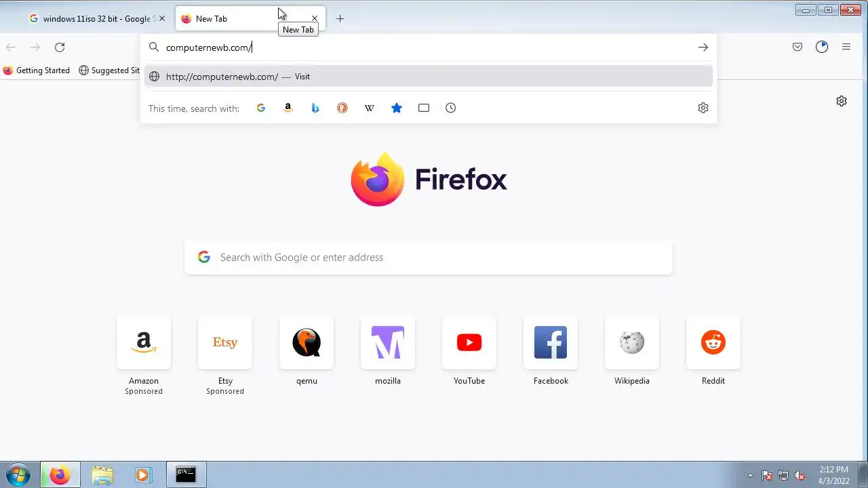Visit http://computernewb.com/ suggestion
Image resolution: width=868 pixels, height=488 pixels.
point(429,77)
